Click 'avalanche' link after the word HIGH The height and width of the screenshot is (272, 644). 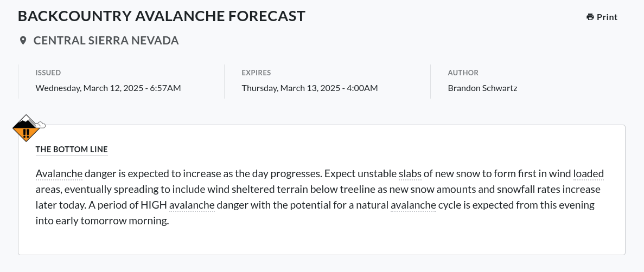click(x=192, y=205)
